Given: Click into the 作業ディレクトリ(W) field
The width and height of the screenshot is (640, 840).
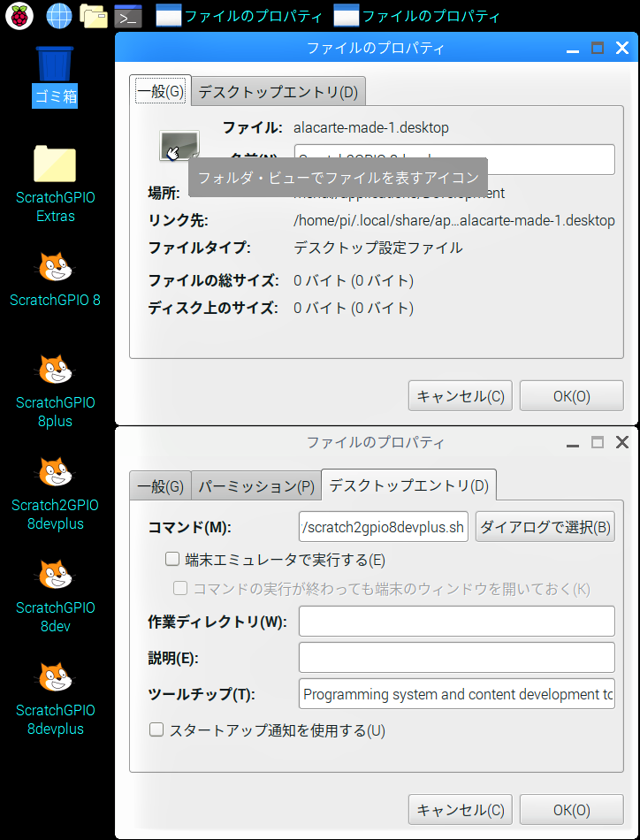Looking at the screenshot, I should coord(457,622).
